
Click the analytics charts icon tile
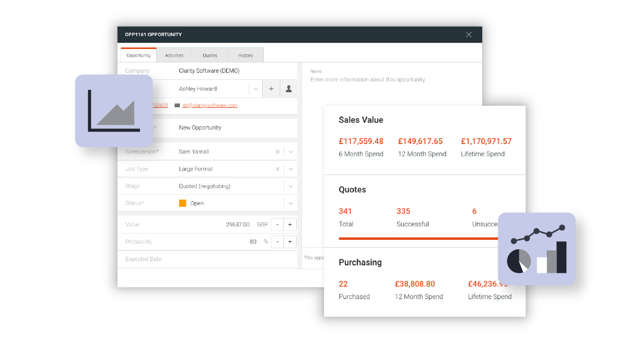(537, 249)
